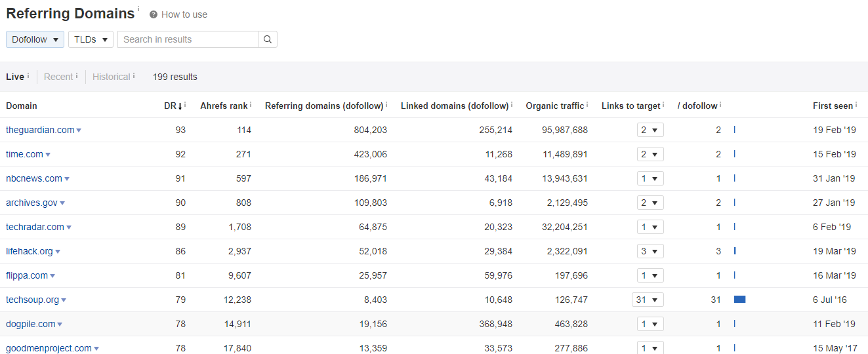Screen dimensions: 868x354
Task: Open the TLDs filter dropdown
Action: tap(91, 39)
